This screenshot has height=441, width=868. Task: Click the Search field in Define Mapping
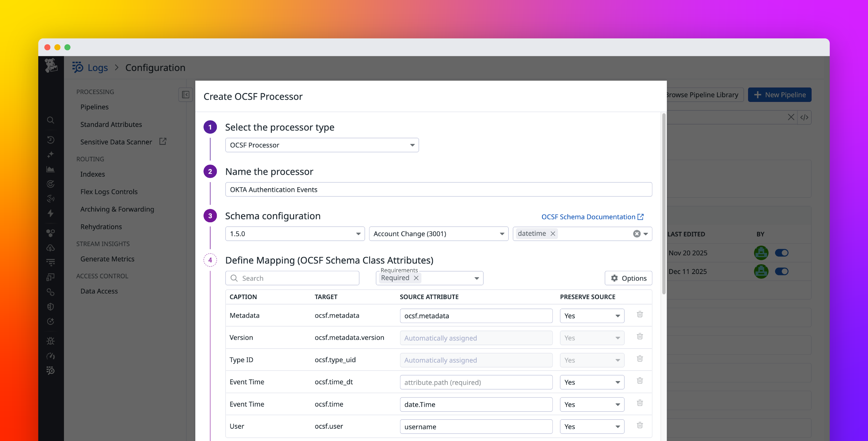click(292, 278)
